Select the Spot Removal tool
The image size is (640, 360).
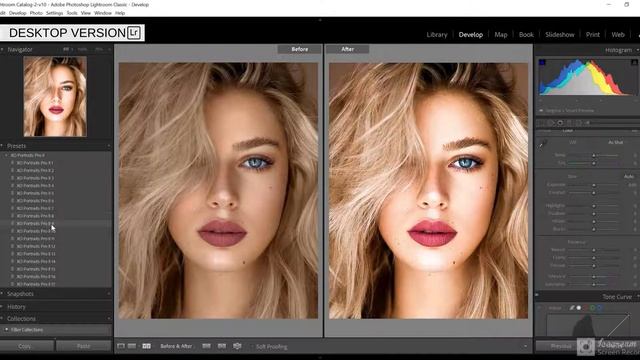point(552,122)
